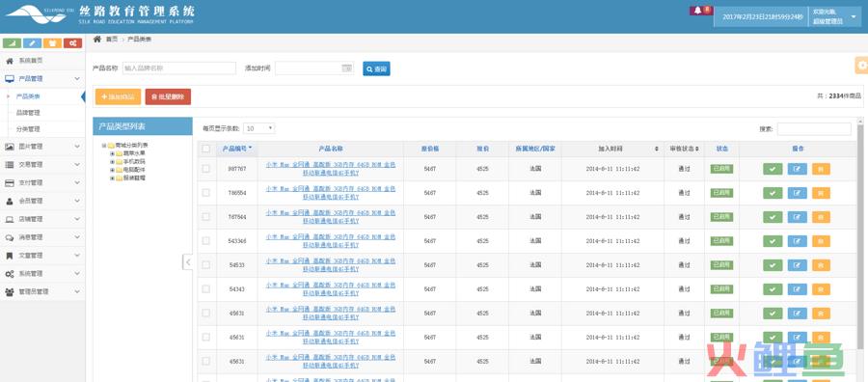Click the red gears shortcut icon in sidebar

click(x=72, y=43)
